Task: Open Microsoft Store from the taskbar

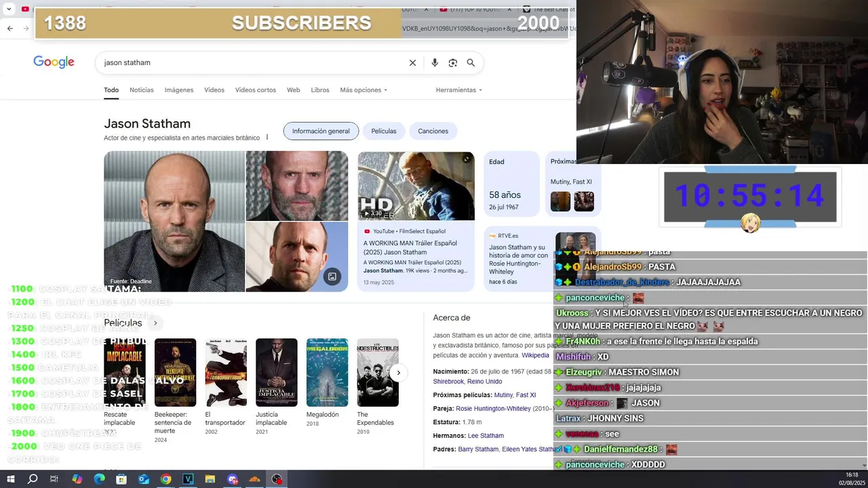Action: coord(121,479)
